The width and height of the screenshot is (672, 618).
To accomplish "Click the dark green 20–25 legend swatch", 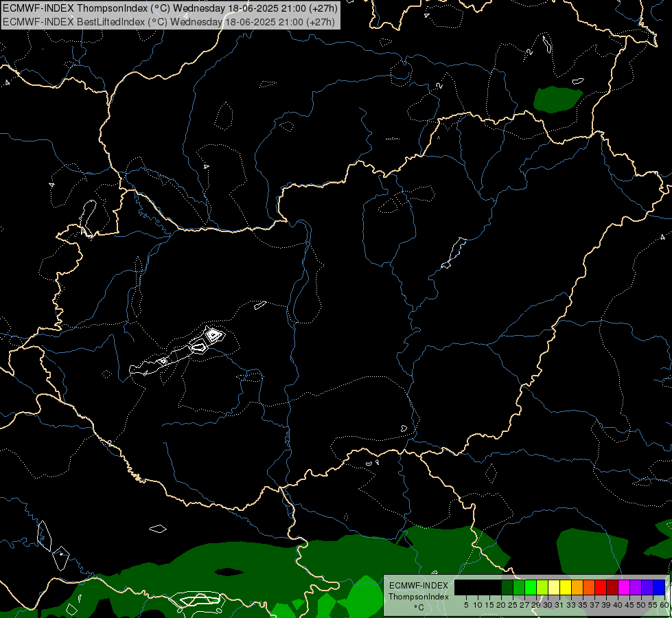I will [507, 587].
